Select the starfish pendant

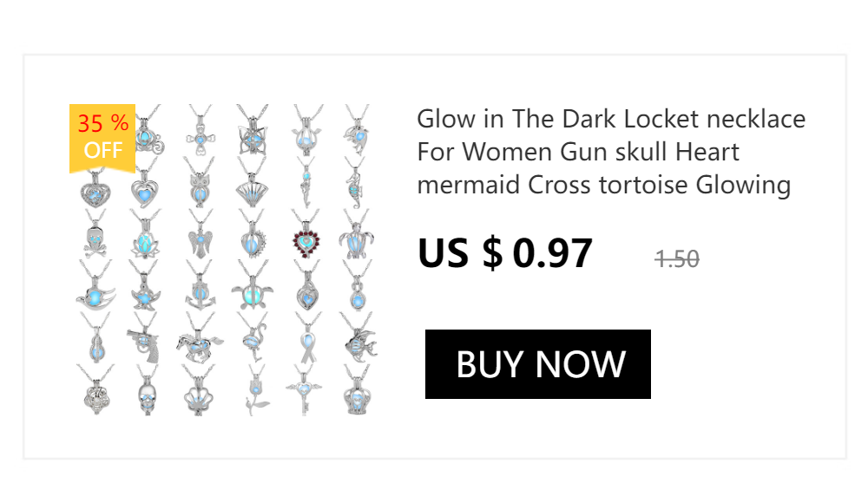[144, 288]
